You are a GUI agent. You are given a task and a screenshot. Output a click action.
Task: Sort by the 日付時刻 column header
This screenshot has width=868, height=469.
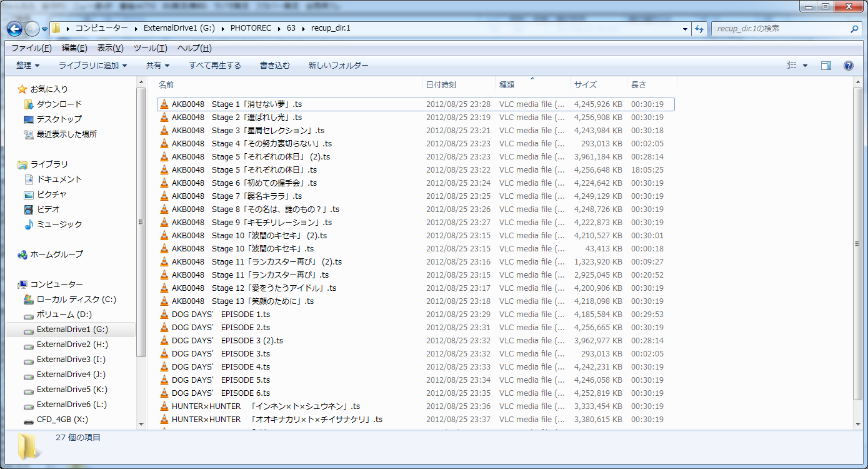click(x=459, y=84)
